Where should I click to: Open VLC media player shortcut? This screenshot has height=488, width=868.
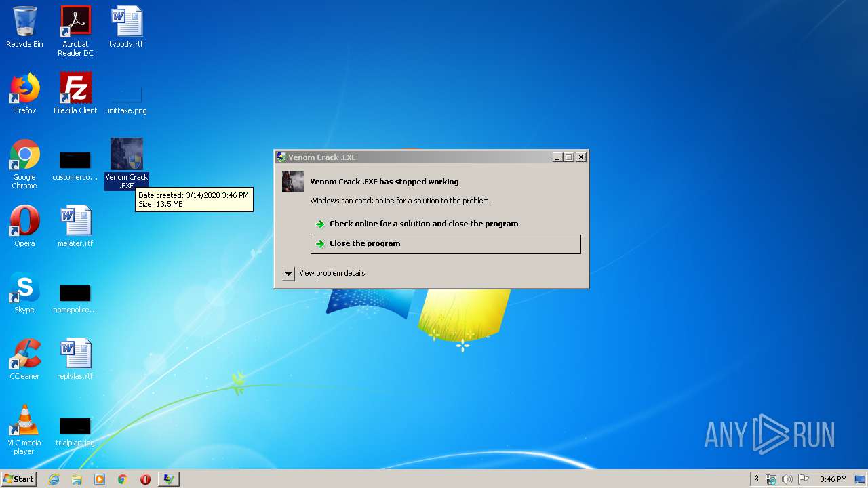[x=24, y=430]
